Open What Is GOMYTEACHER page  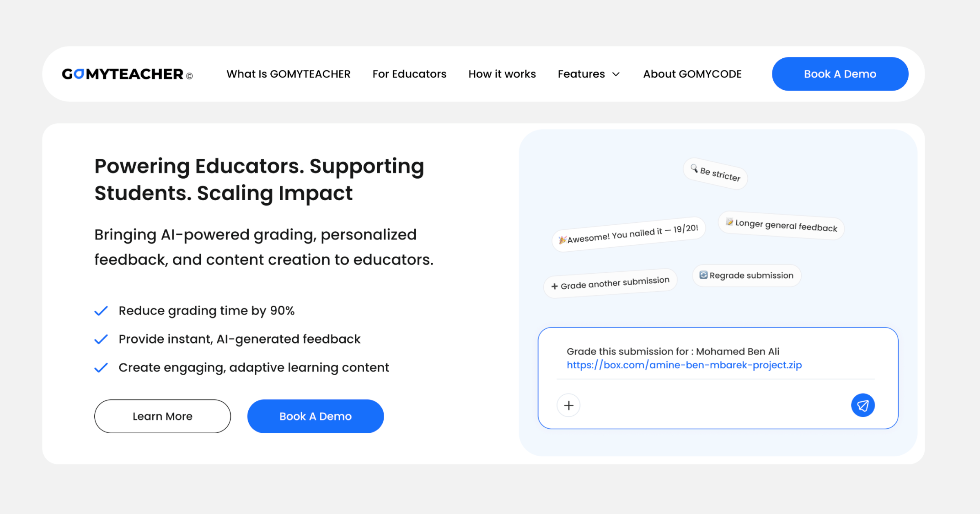coord(288,74)
